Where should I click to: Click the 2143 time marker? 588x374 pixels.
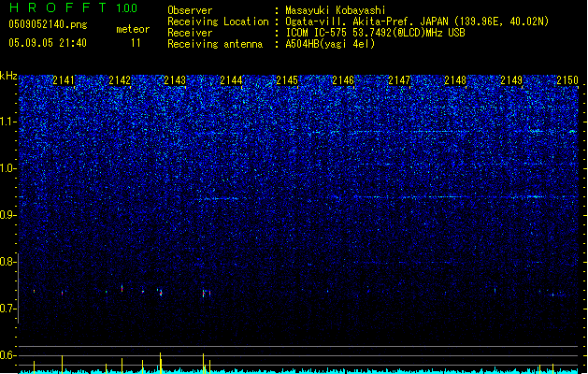(x=175, y=80)
